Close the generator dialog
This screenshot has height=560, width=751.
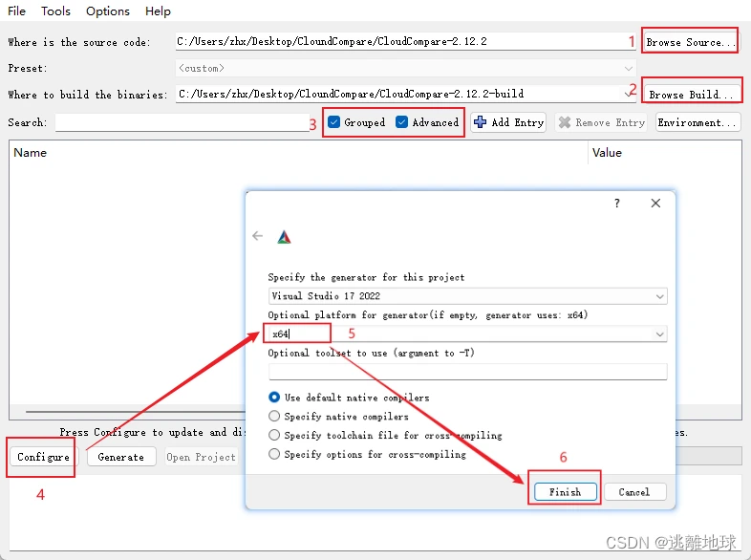[x=655, y=204]
